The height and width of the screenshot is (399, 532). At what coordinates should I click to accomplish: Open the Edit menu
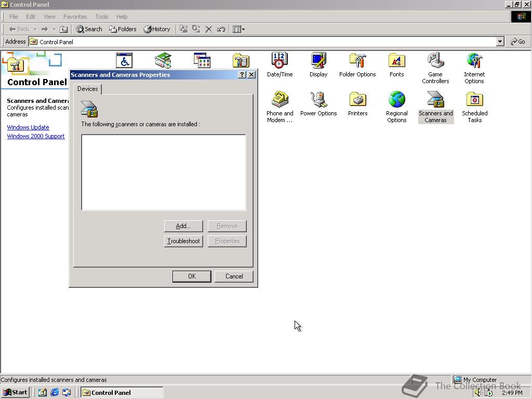pos(31,17)
